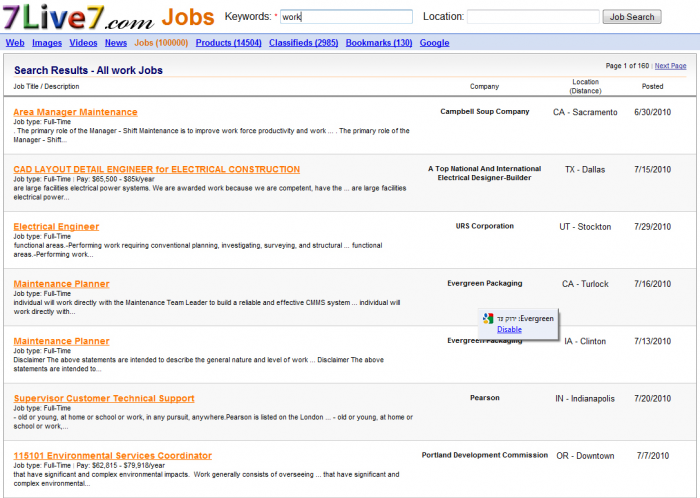Open the Classifieds (2985) tab
700x498 pixels.
[x=304, y=43]
